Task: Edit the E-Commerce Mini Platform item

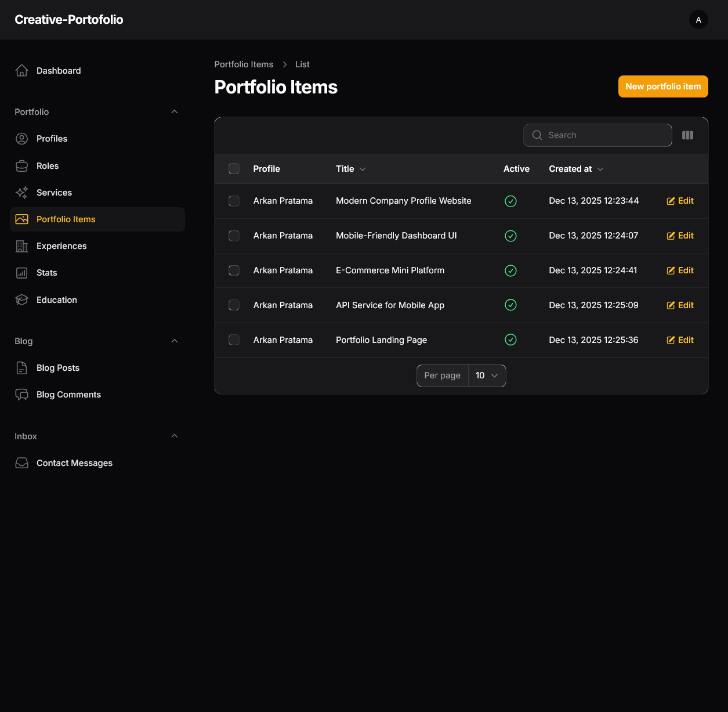Action: [x=680, y=270]
